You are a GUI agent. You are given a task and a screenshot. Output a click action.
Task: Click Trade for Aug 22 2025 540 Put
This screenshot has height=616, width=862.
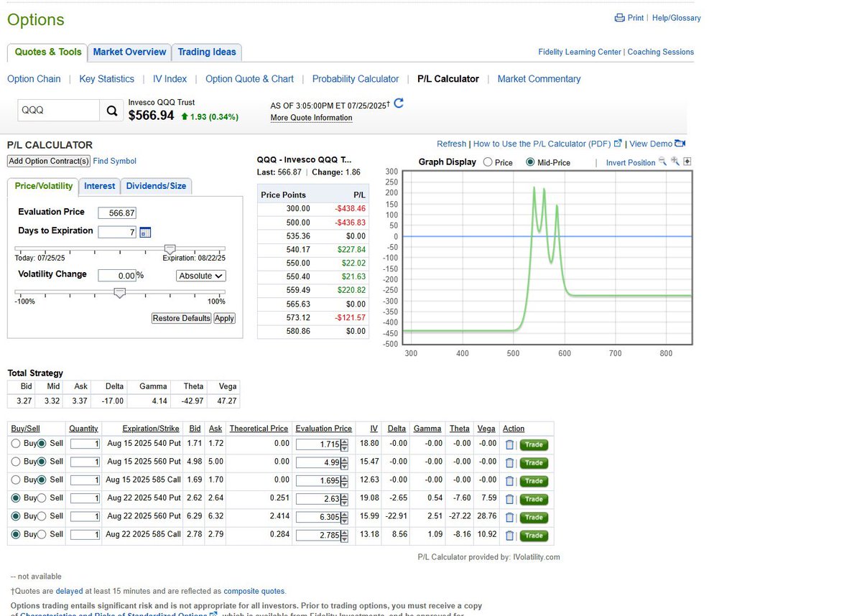tap(534, 499)
